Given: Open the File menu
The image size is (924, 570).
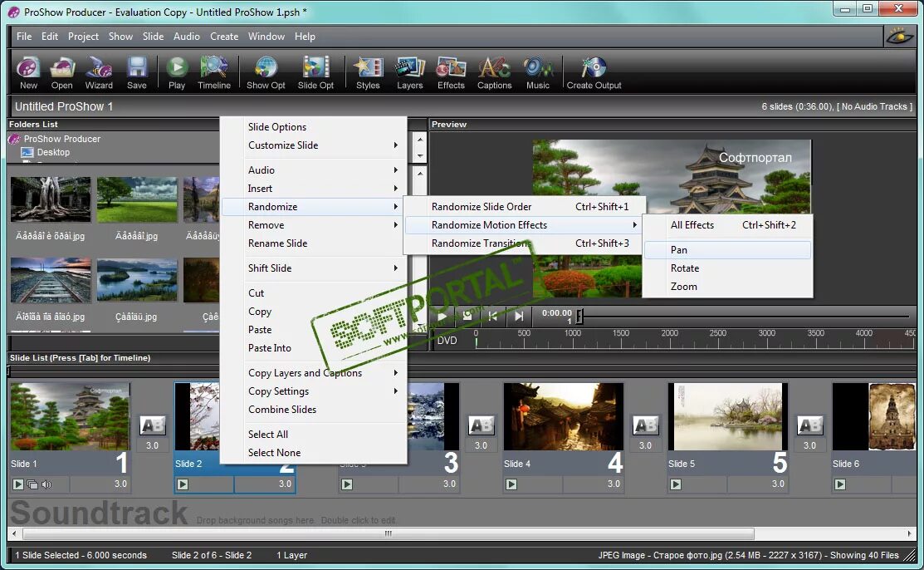Looking at the screenshot, I should pyautogui.click(x=24, y=37).
